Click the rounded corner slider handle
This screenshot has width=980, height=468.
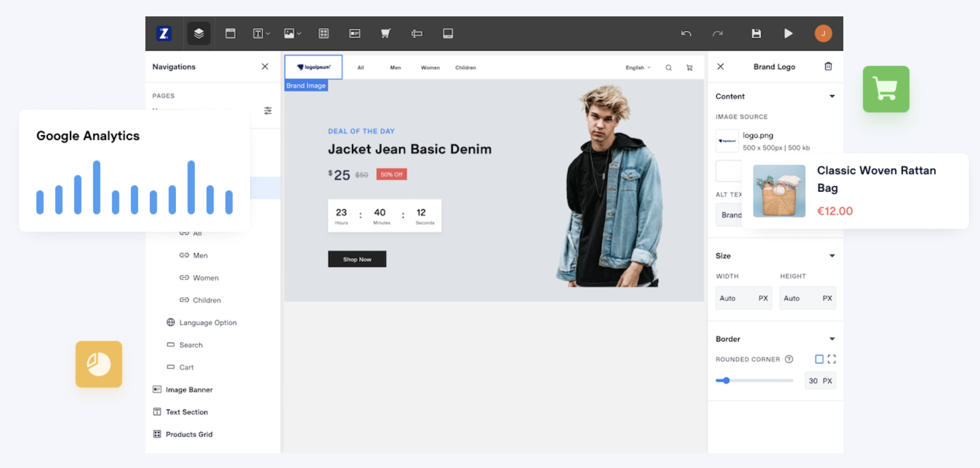click(726, 380)
